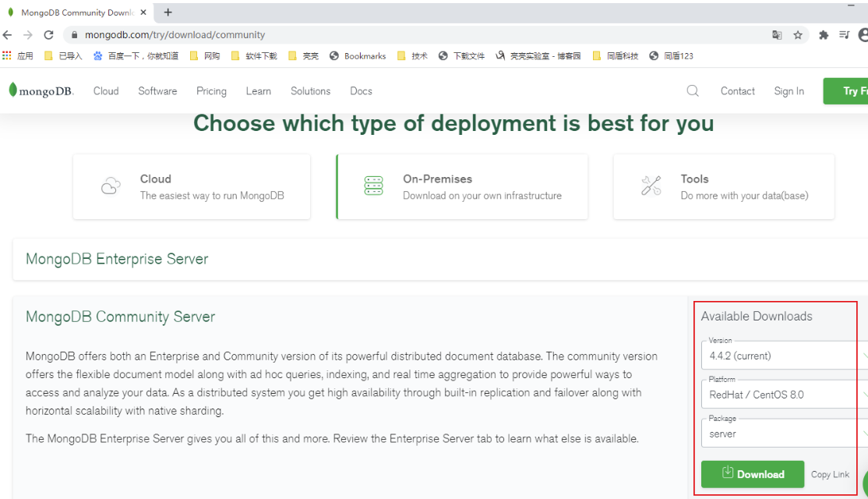Viewport: 868px width, 499px height.
Task: Open the site search magnifier
Action: [x=693, y=90]
